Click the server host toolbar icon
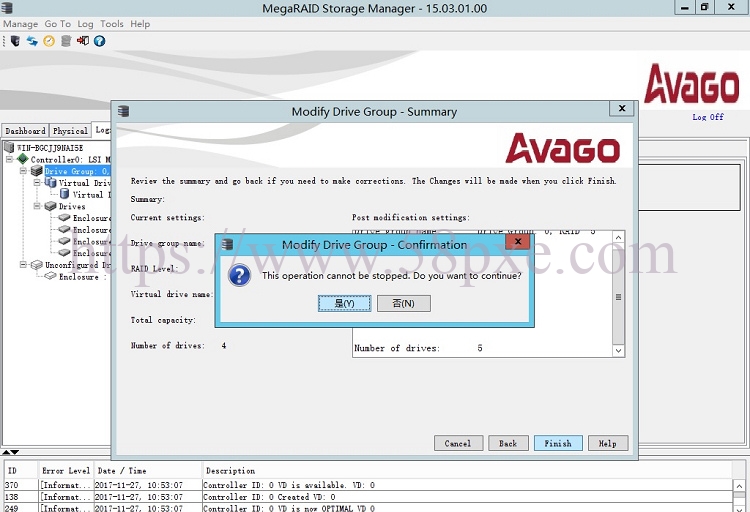The image size is (750, 512). [x=15, y=41]
